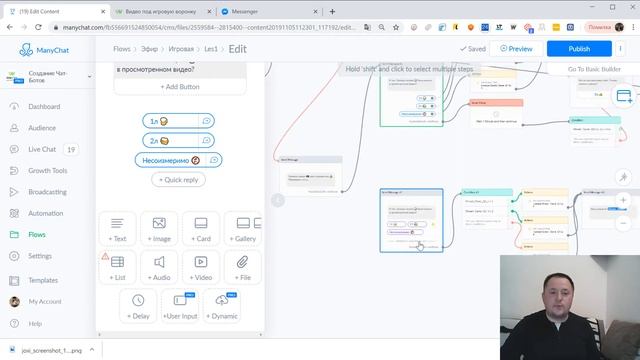Add a Text block
The width and height of the screenshot is (640, 360).
pyautogui.click(x=118, y=229)
